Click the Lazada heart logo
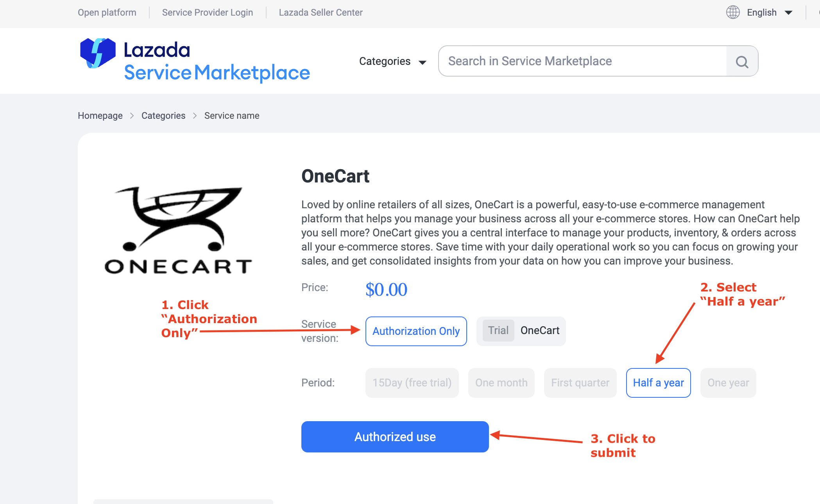Image resolution: width=820 pixels, height=504 pixels. (x=98, y=53)
